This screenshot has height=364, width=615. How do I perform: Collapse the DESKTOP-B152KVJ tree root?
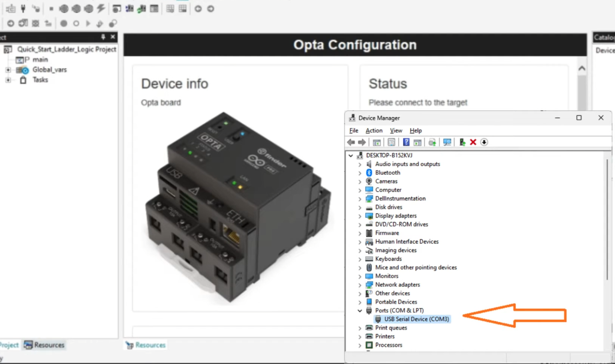pyautogui.click(x=351, y=155)
